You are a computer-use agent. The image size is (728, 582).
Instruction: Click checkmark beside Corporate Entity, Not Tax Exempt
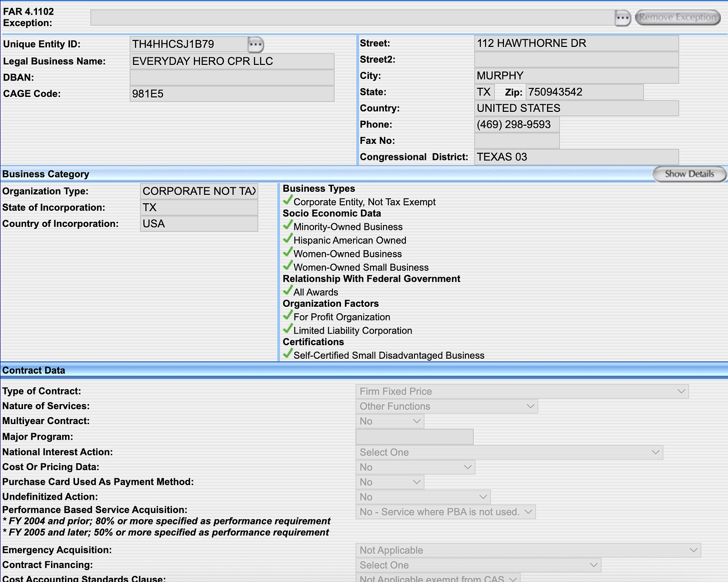point(287,200)
